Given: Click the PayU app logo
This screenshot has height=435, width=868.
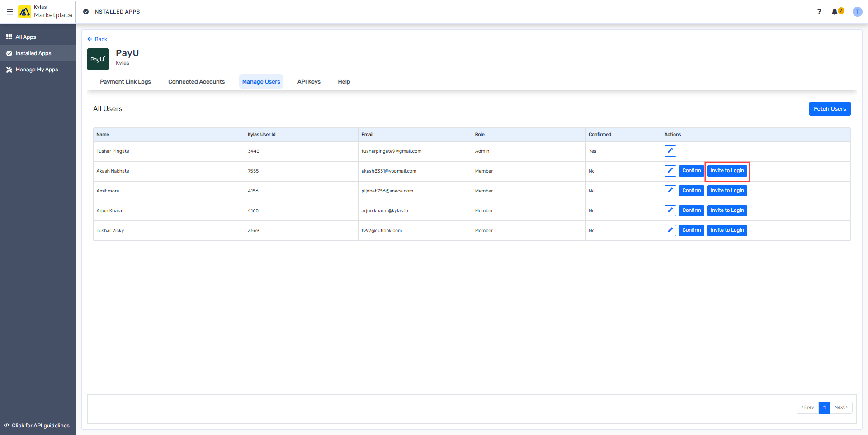Looking at the screenshot, I should [98, 59].
